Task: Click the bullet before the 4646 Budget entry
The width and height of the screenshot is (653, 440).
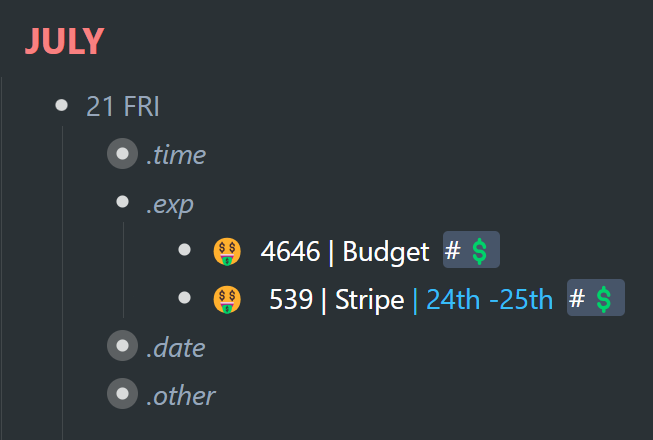Action: point(184,250)
